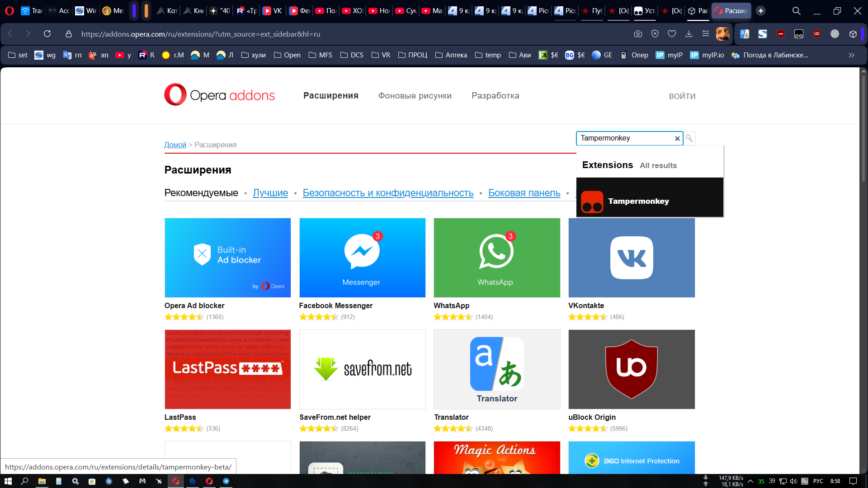Click the Opera menu logo button
868x488 pixels.
9,10
